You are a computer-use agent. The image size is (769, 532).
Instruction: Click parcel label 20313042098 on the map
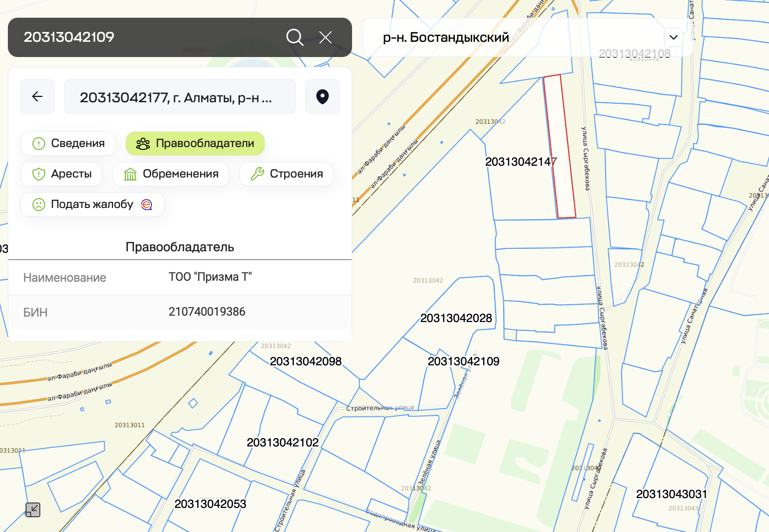(x=305, y=361)
